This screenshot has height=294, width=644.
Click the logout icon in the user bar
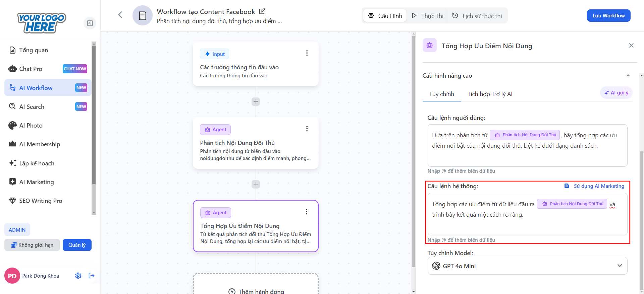pos(92,276)
